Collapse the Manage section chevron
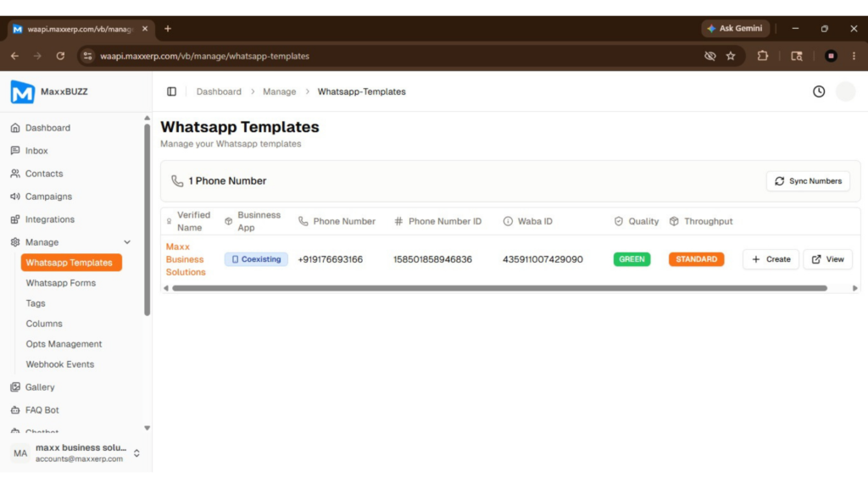The height and width of the screenshot is (488, 868). click(127, 242)
